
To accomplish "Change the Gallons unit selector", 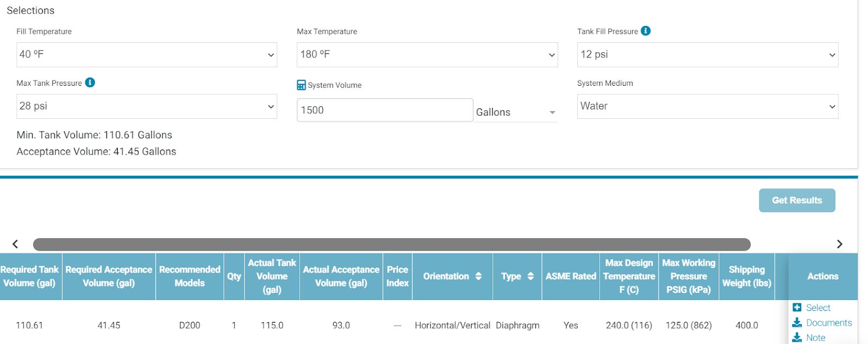I will click(516, 112).
